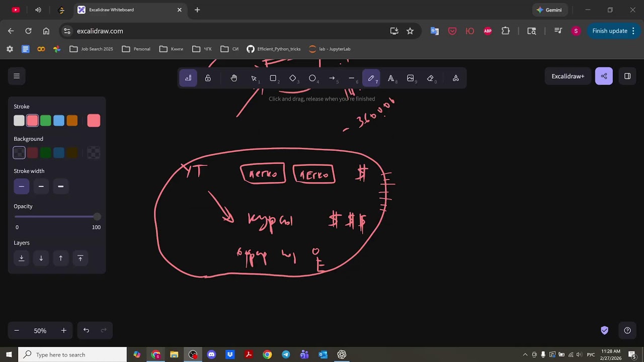This screenshot has height=362, width=644.
Task: Open lab - JupyterLab bookmark
Action: [330, 49]
